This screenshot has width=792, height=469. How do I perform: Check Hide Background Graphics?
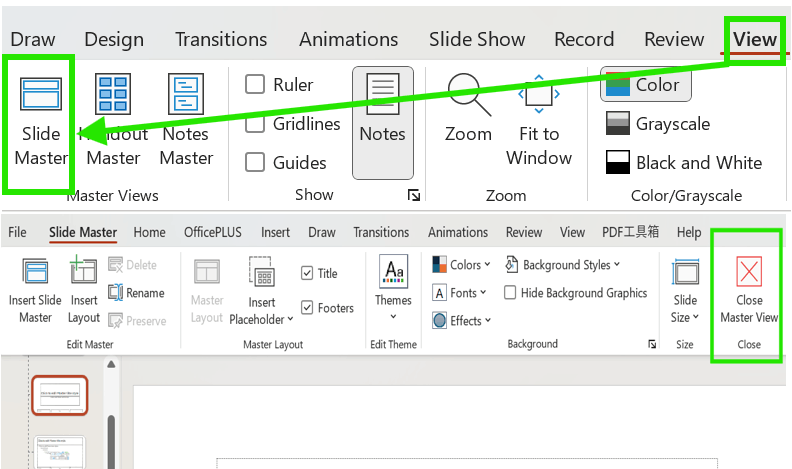pyautogui.click(x=510, y=293)
